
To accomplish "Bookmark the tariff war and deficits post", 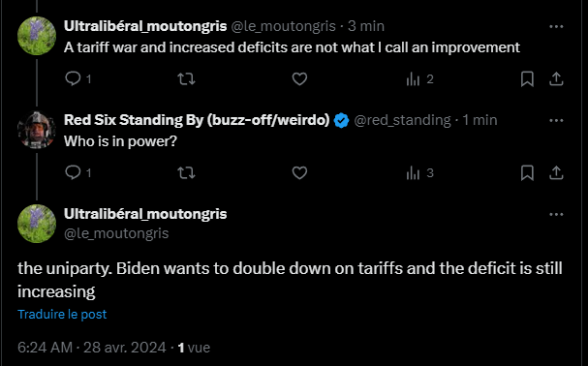I will (x=527, y=78).
